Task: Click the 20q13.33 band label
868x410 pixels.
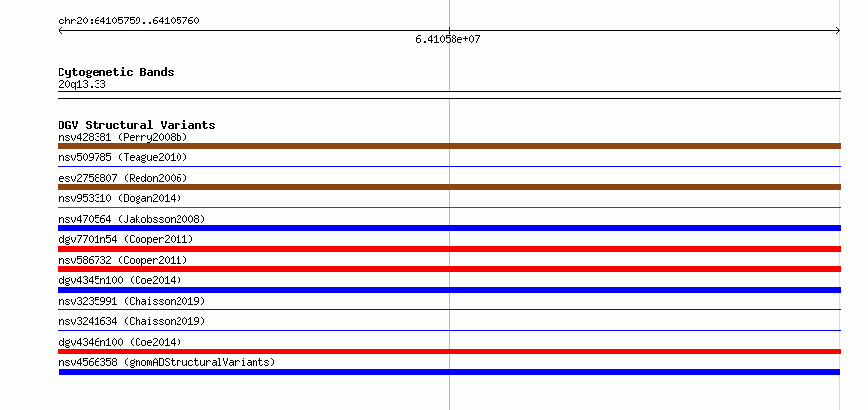Action: click(x=82, y=85)
